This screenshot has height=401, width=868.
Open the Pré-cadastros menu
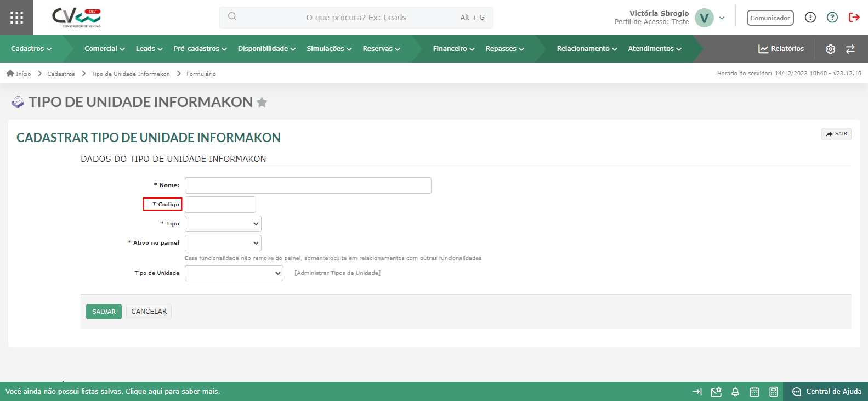[x=200, y=49]
